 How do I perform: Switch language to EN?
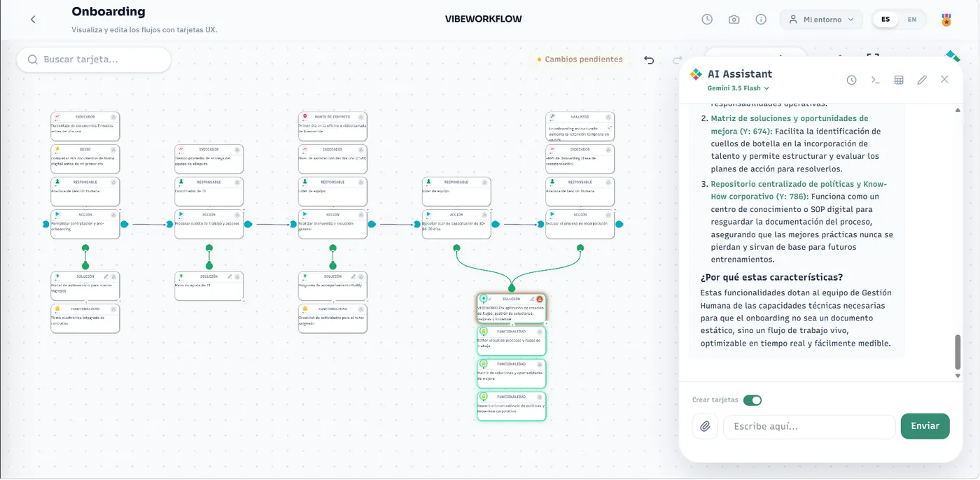point(912,20)
